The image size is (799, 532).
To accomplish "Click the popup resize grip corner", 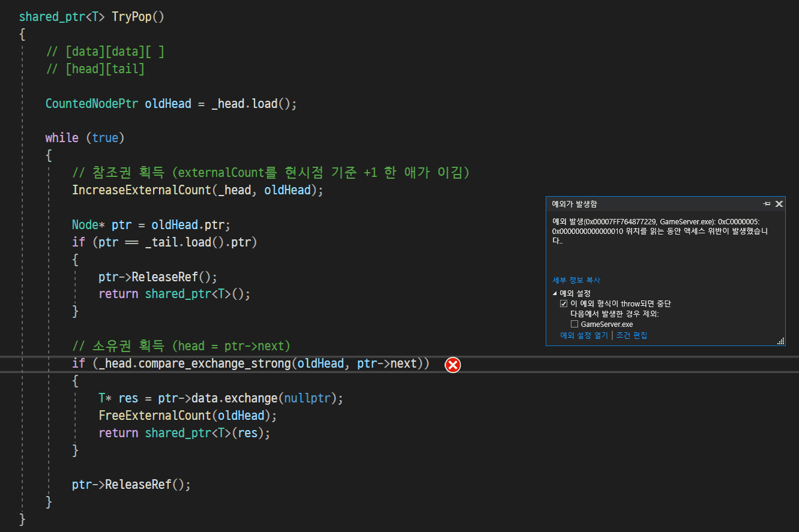I will 780,341.
